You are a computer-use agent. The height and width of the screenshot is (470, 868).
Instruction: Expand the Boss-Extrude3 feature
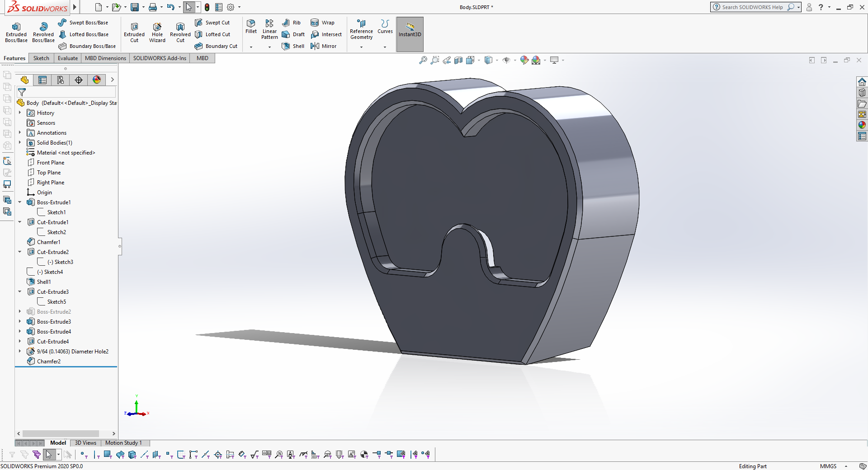coord(20,322)
